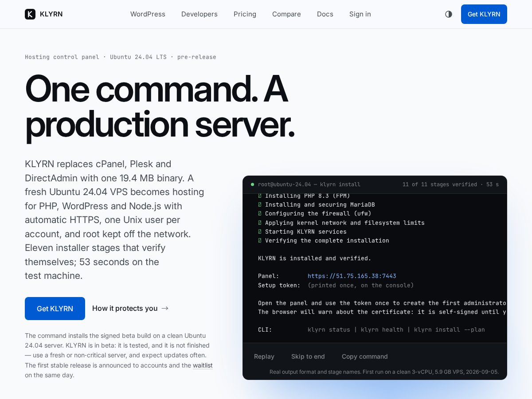This screenshot has height=399, width=532.
Task: Go to Pricing page
Action: pyautogui.click(x=245, y=14)
